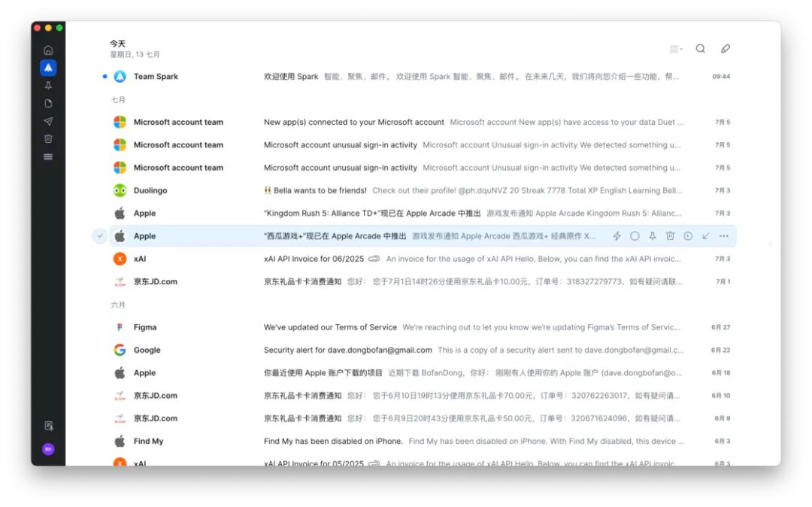This screenshot has height=507, width=812.
Task: Go to the Sent folder paper-plane icon
Action: point(48,121)
